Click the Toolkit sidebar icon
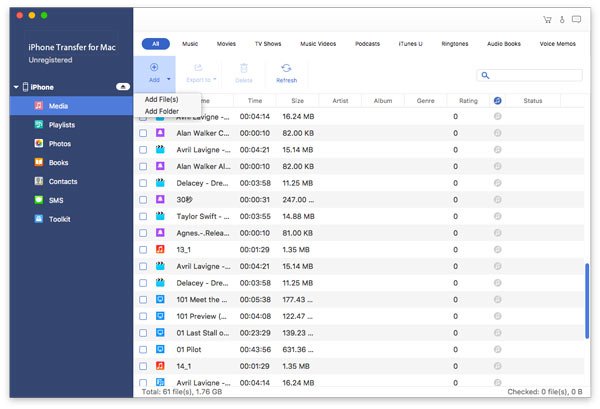Screen dimensions: 600x409 (39, 218)
